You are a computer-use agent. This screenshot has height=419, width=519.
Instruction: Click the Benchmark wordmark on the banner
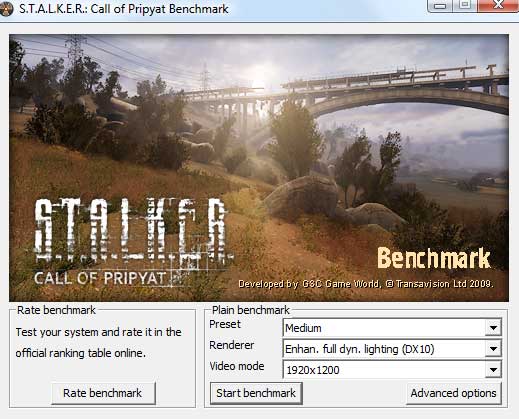pos(434,258)
